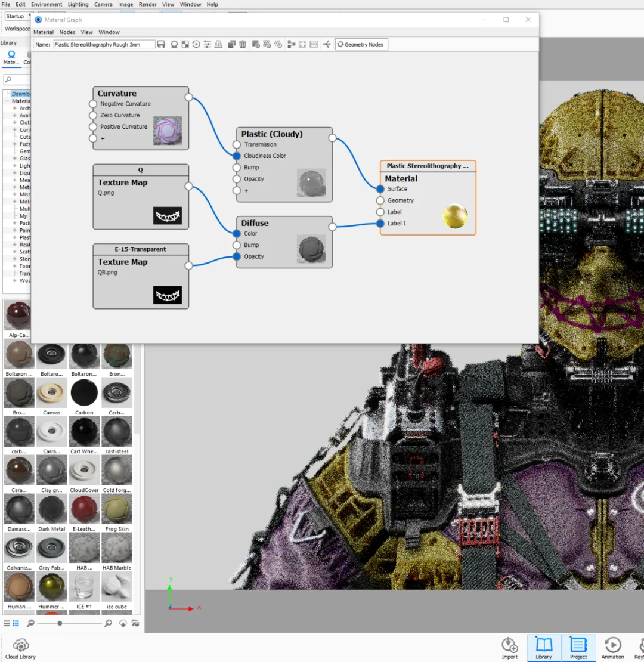This screenshot has height=662, width=644.
Task: Click the Negative Curvature socket on Curvature node
Action: coord(93,104)
